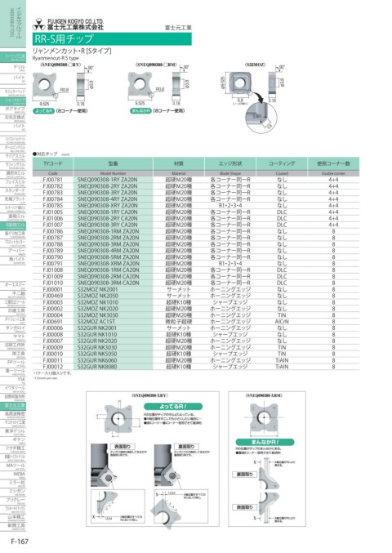Click the RR-S用チップ green title banner
The width and height of the screenshot is (392, 553).
[112, 38]
